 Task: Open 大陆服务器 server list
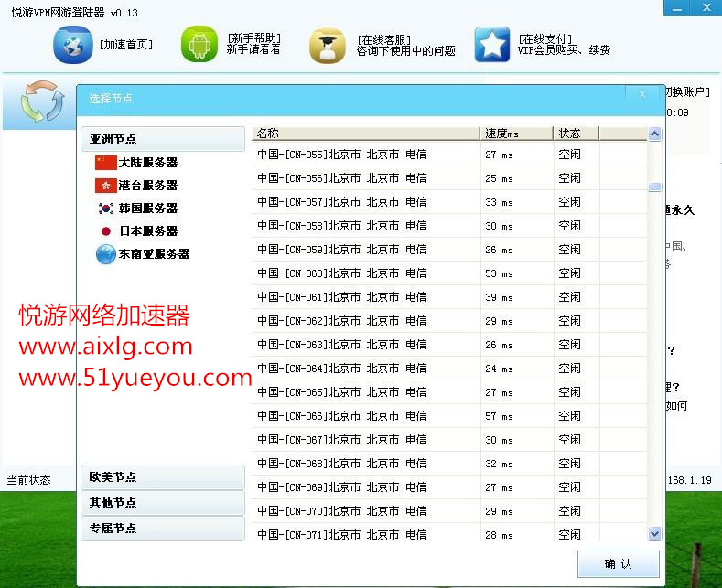click(x=148, y=163)
